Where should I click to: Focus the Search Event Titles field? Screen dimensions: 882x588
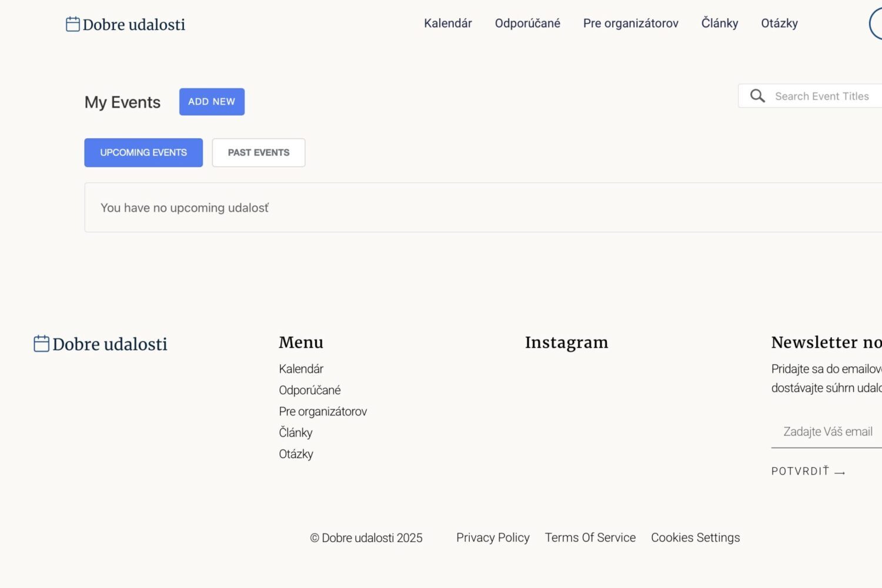(810, 96)
